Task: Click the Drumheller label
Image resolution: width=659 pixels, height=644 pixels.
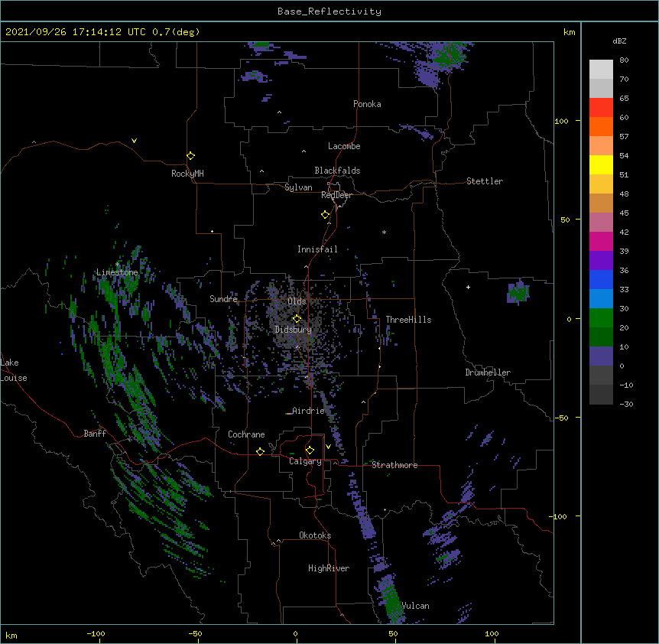Action: pos(488,372)
